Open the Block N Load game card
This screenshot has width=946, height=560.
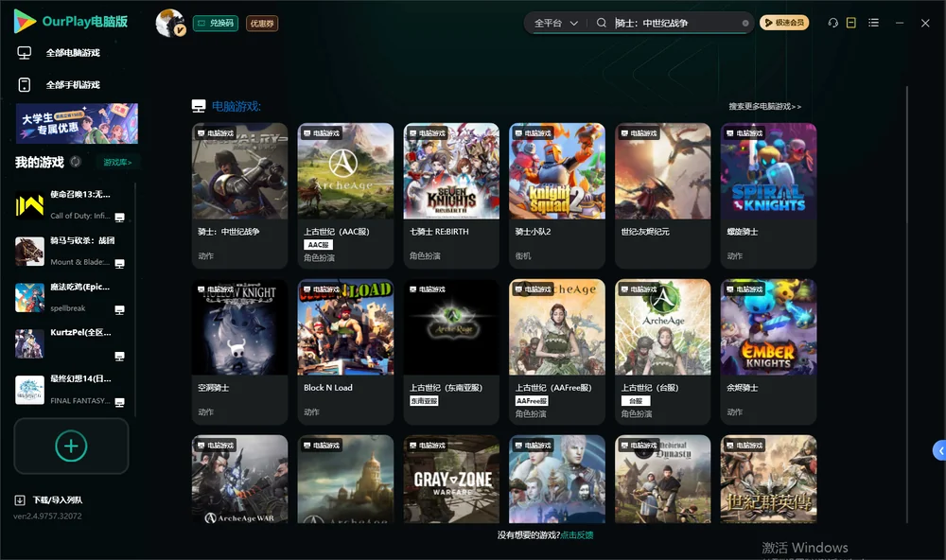(345, 352)
